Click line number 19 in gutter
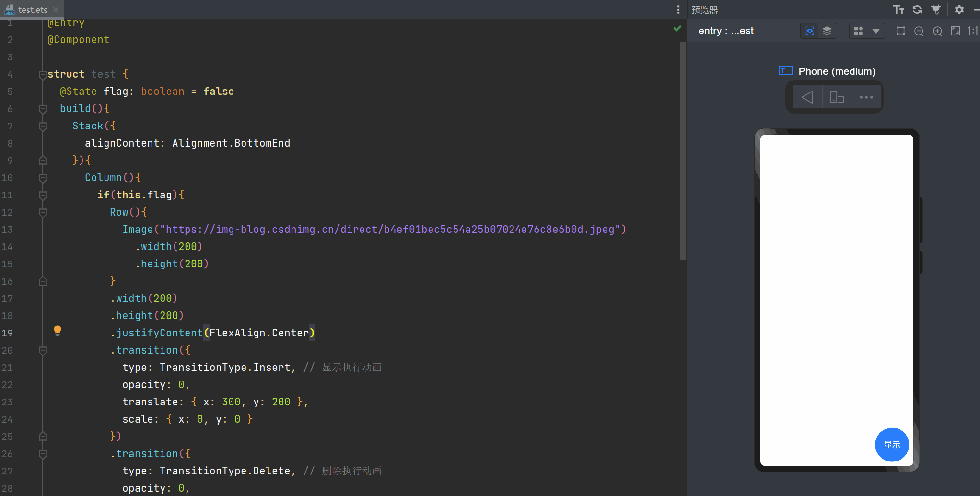 [x=7, y=333]
